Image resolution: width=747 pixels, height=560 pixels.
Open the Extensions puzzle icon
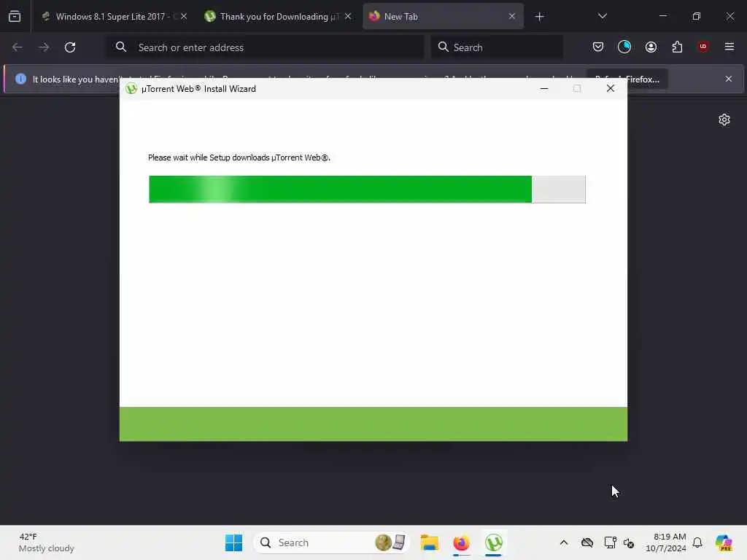pos(677,47)
